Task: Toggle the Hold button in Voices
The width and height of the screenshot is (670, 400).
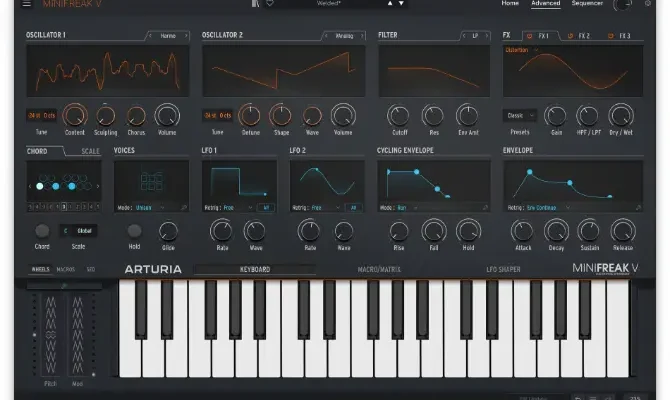Action: (134, 231)
